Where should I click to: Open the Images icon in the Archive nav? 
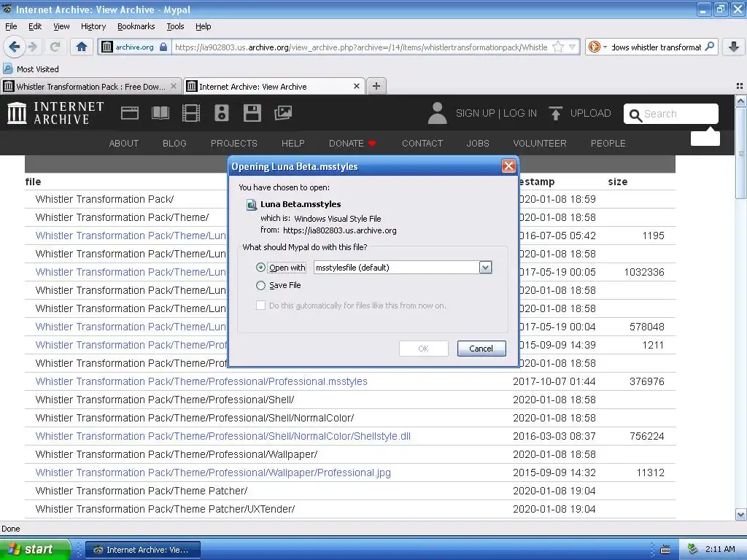pyautogui.click(x=283, y=113)
